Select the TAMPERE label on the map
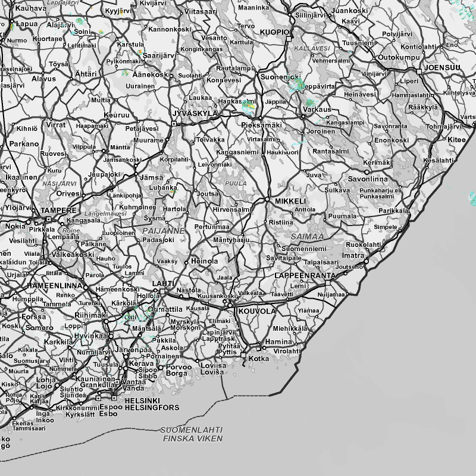Viewport: 476px width, 476px height. [58, 211]
